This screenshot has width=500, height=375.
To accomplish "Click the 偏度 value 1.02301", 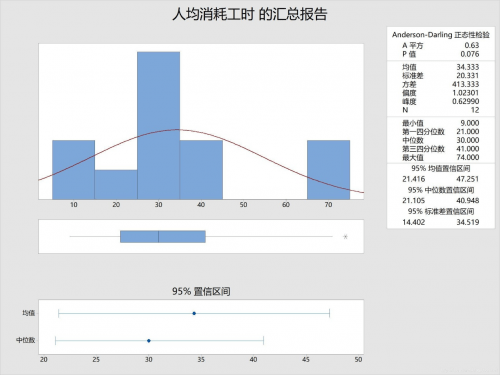I will 466,93.
